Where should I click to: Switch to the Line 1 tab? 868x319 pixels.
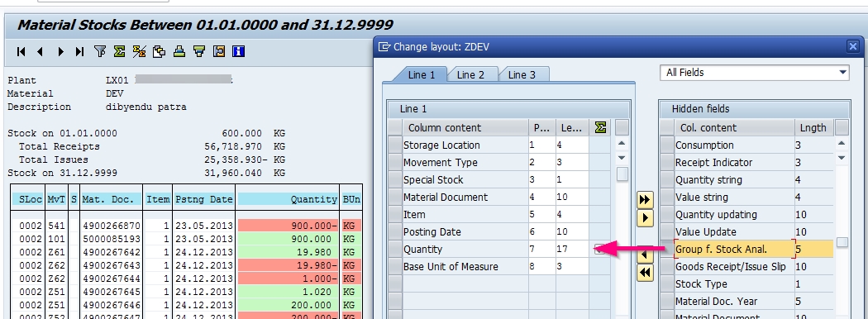click(422, 74)
